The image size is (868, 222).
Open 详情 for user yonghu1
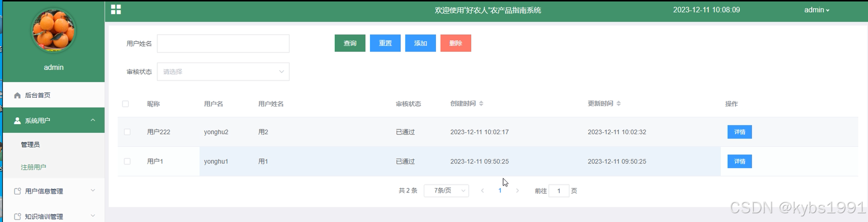[740, 161]
